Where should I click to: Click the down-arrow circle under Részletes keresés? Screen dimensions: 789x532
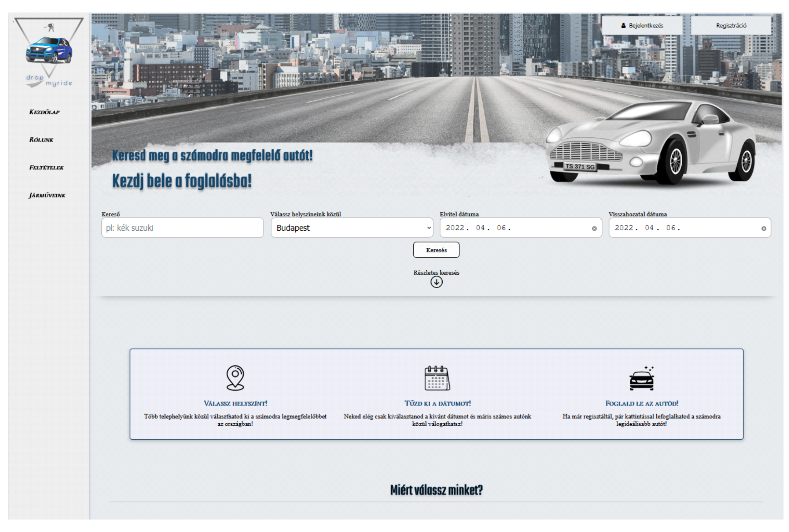(436, 282)
